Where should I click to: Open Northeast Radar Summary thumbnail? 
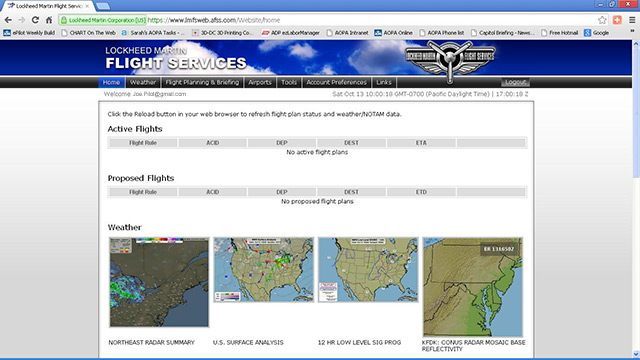[x=159, y=282]
